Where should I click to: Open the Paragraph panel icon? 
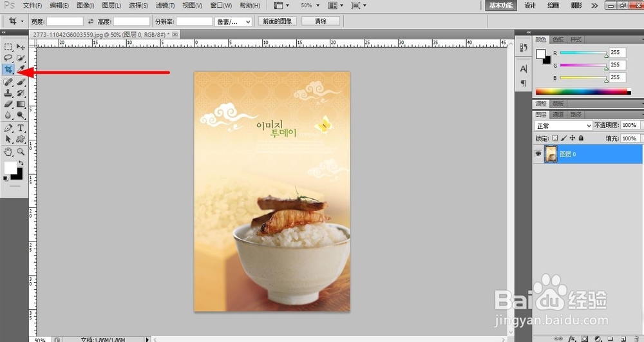click(x=523, y=83)
